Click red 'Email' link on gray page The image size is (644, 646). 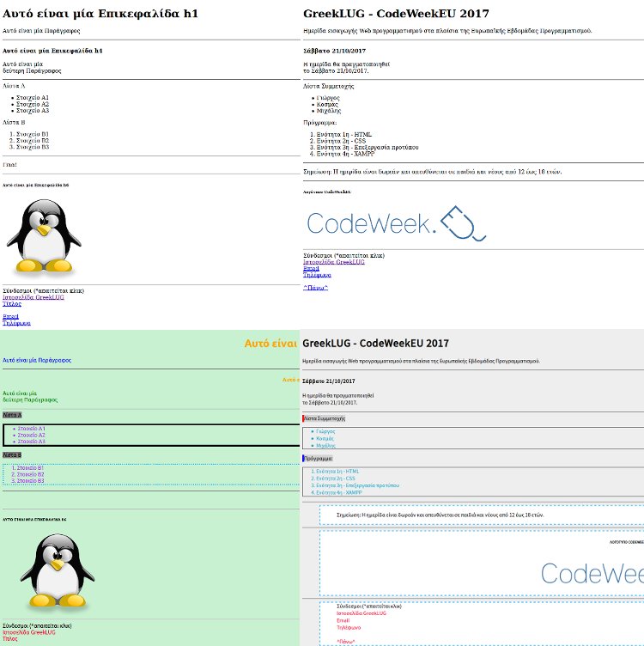[x=343, y=620]
